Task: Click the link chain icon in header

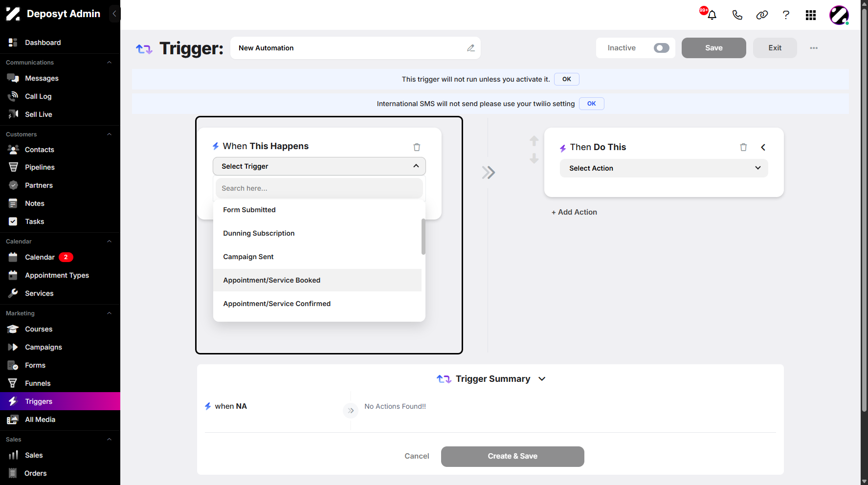Action: pyautogui.click(x=762, y=15)
